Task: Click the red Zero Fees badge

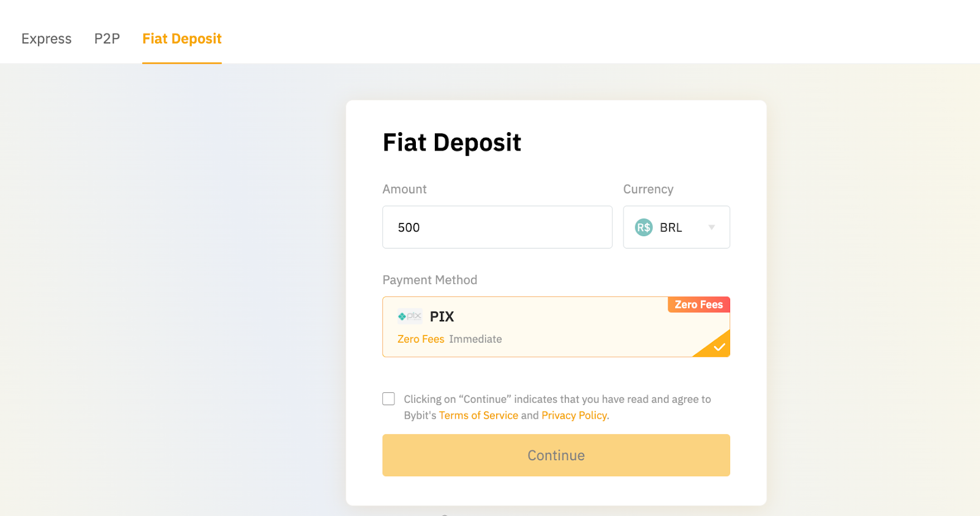Action: [x=698, y=305]
